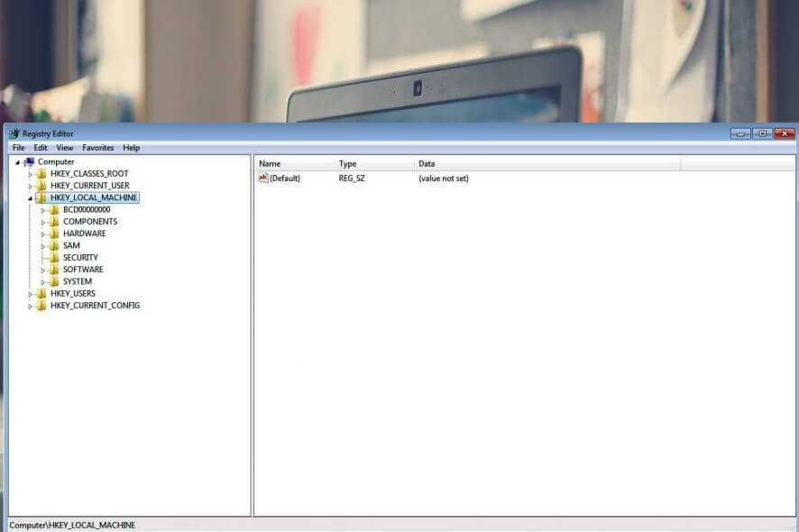The image size is (799, 532).
Task: Expand the SYSTEM subkey node
Action: point(42,281)
